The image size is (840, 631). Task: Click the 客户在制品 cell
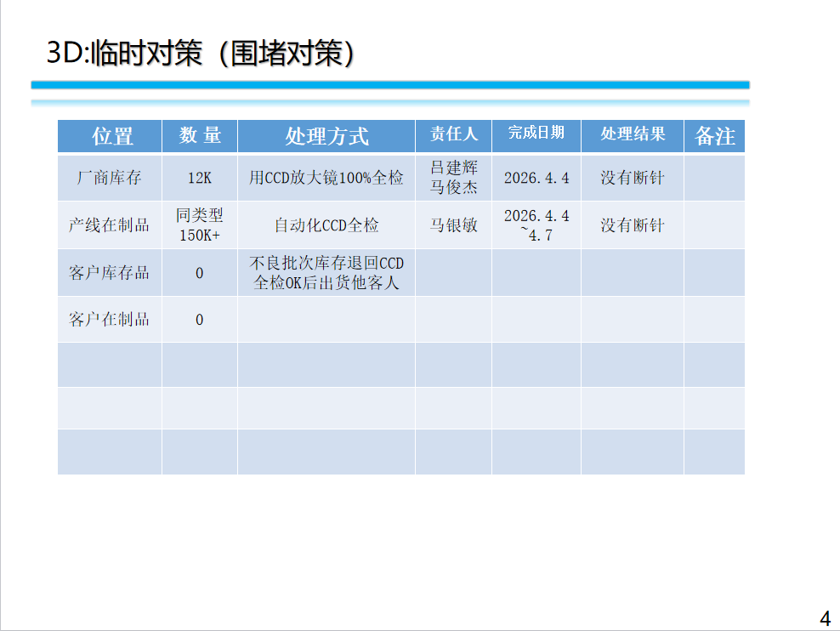(110, 320)
